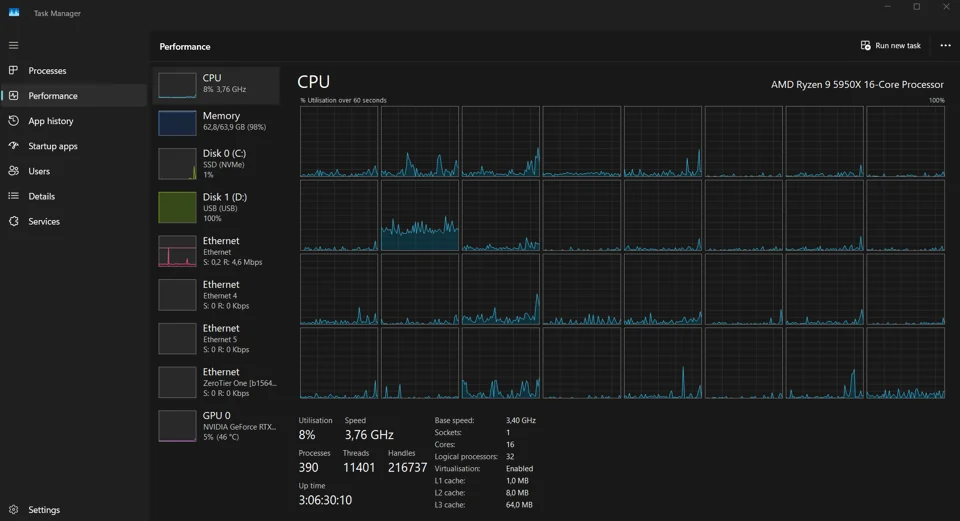Click the Processes icon in sidebar

(x=13, y=70)
